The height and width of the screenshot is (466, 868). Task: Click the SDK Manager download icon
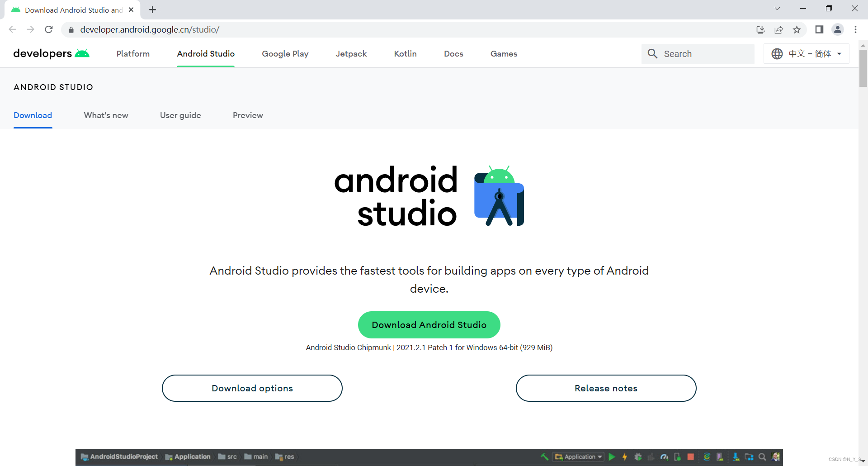736,457
